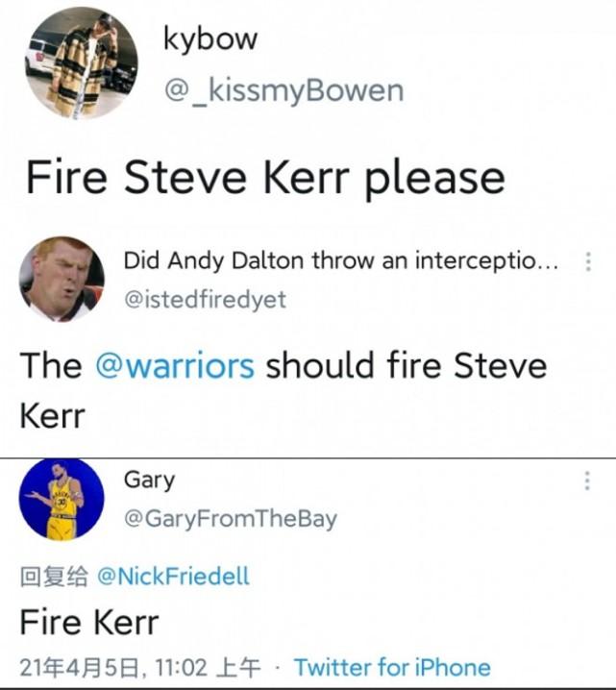The width and height of the screenshot is (616, 690).
Task: Click the Gary display name
Action: tap(149, 479)
